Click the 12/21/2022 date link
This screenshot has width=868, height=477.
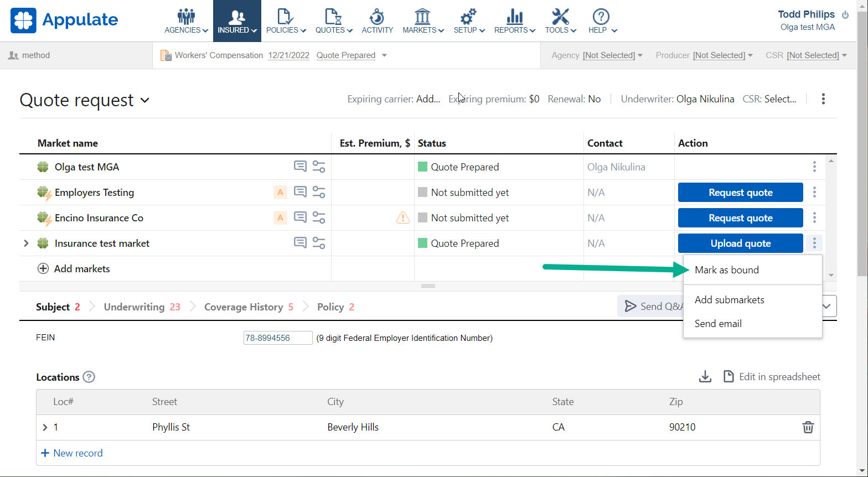(288, 55)
